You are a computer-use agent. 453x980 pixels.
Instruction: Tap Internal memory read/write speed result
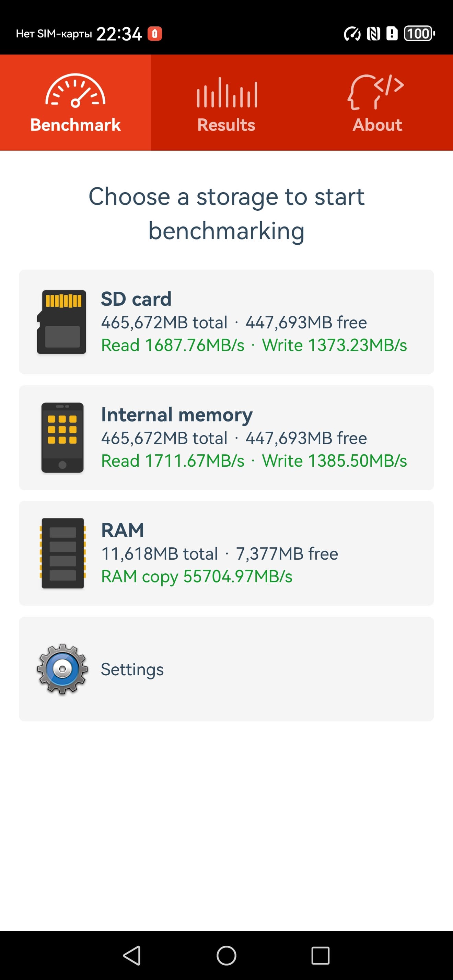point(254,461)
